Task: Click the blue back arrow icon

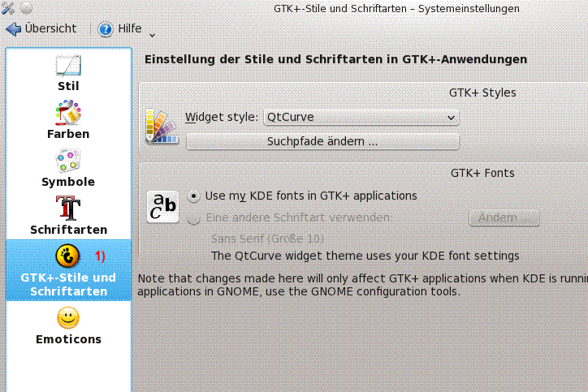Action: point(13,28)
